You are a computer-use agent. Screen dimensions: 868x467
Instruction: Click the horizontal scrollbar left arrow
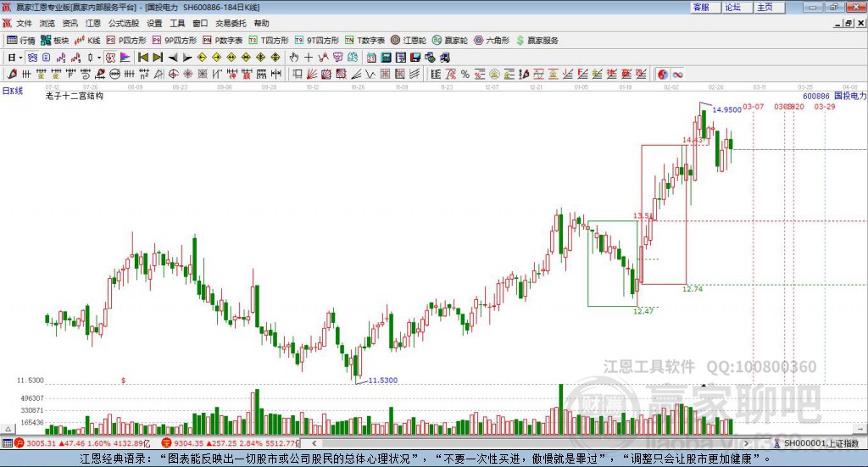314,443
